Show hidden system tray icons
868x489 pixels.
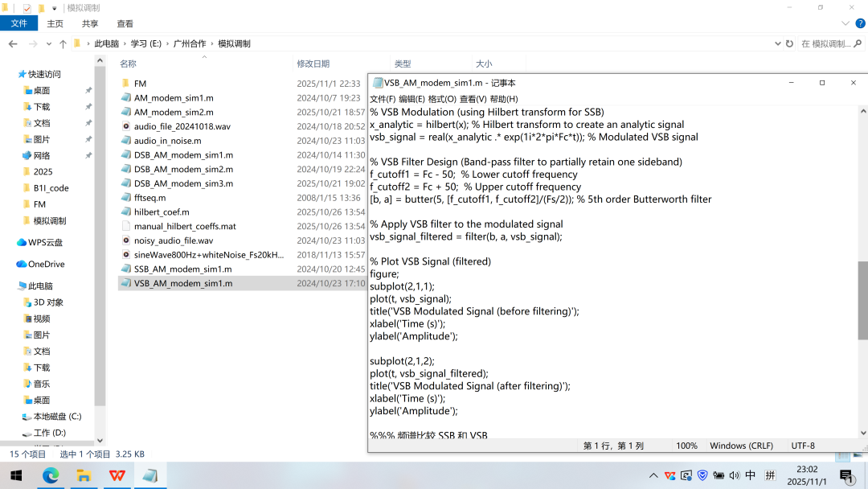coord(653,476)
